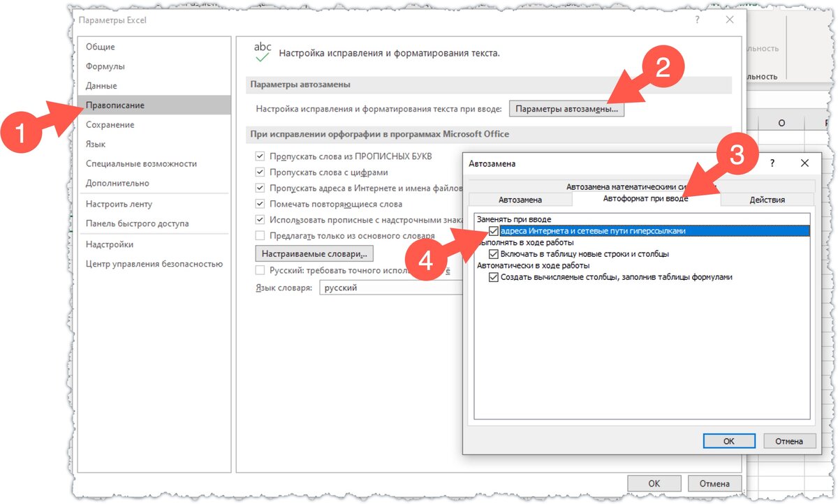Open Специальные возможности category
This screenshot has height=504, width=838.
[x=141, y=164]
